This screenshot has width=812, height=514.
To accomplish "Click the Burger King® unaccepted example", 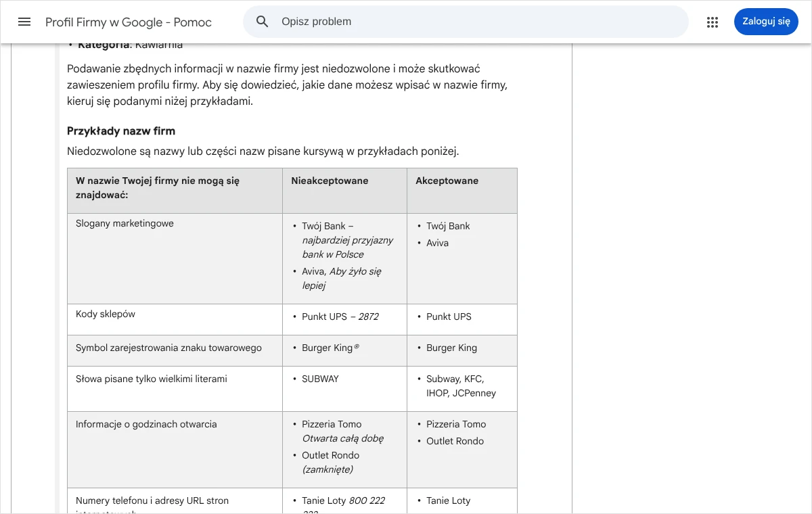I will pos(331,348).
